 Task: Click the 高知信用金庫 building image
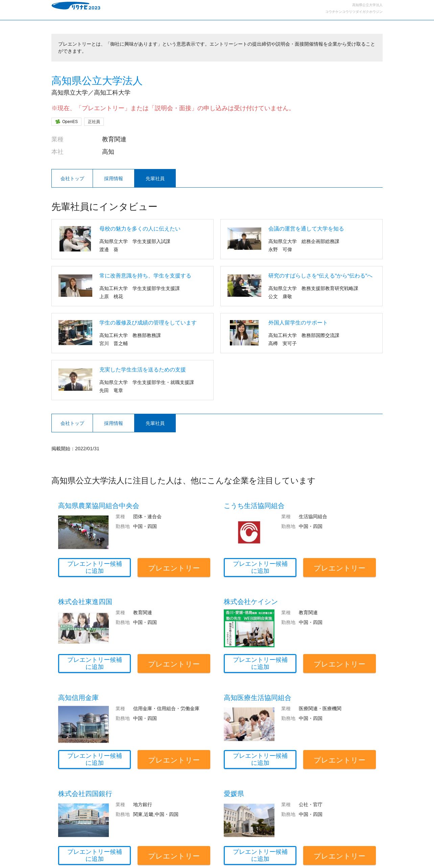[83, 724]
